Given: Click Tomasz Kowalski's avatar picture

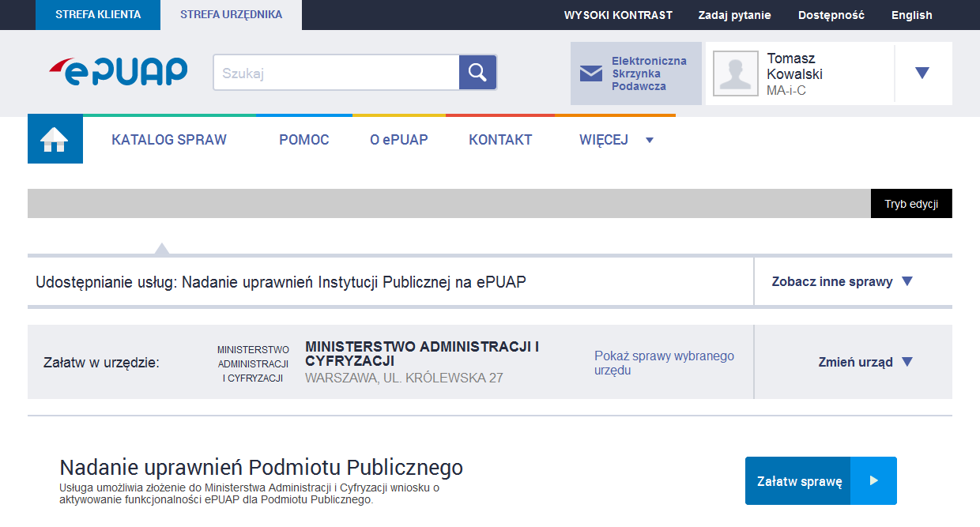Looking at the screenshot, I should click(736, 73).
